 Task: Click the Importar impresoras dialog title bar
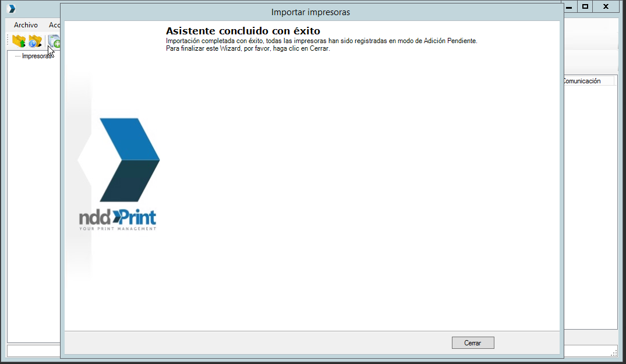(310, 12)
